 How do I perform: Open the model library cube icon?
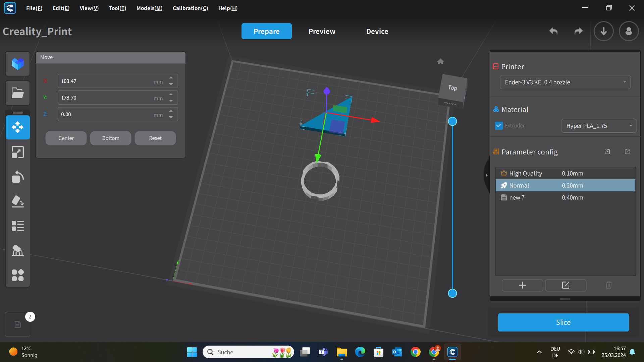18,64
